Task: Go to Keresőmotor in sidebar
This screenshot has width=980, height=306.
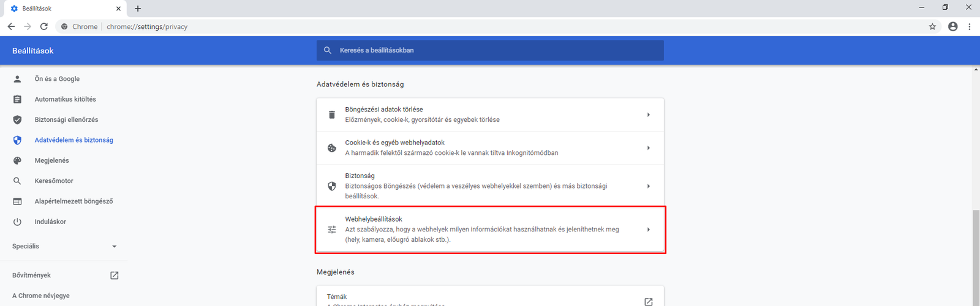Action: point(54,181)
